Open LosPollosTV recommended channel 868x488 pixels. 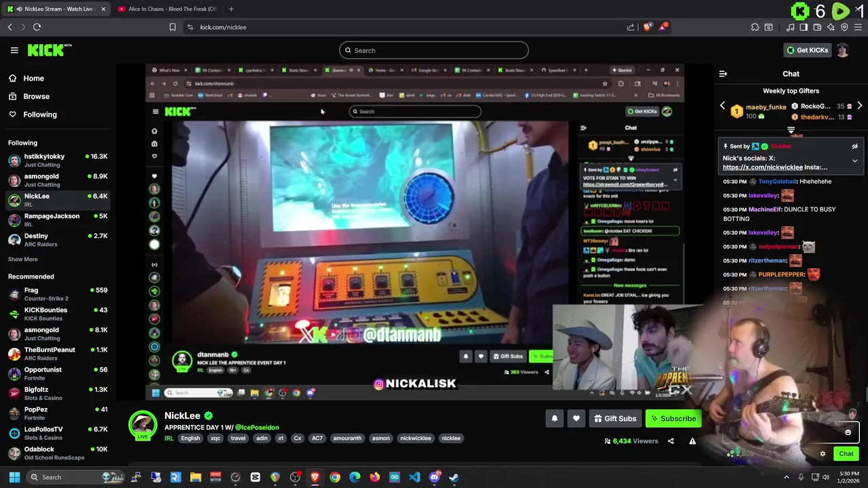click(x=58, y=433)
